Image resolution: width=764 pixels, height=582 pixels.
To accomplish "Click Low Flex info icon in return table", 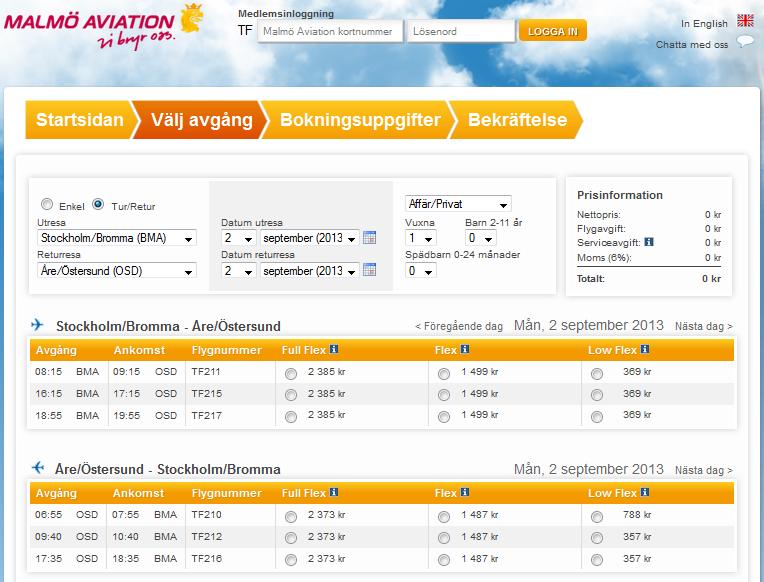I will [x=645, y=493].
